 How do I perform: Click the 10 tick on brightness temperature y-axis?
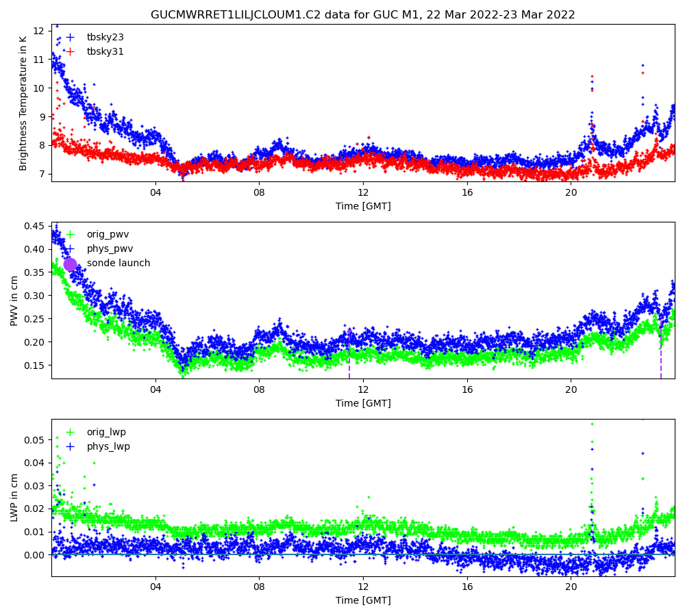[x=38, y=88]
